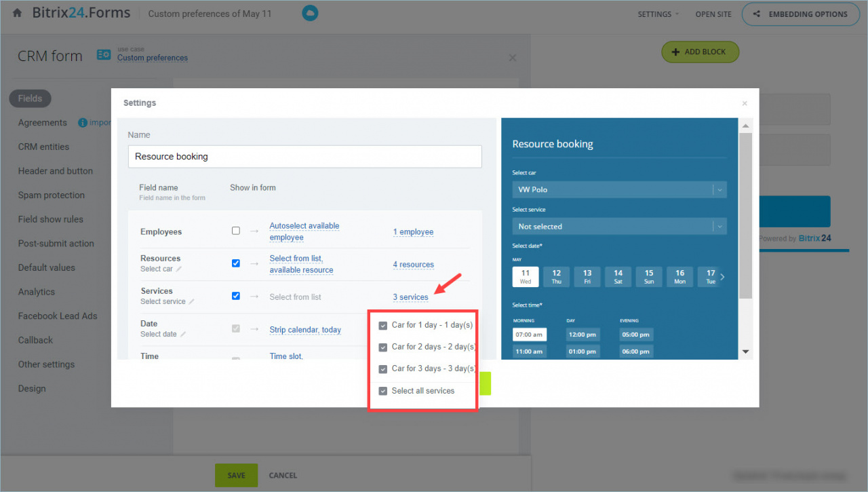Open the Custom preferences link
868x492 pixels.
pos(153,58)
